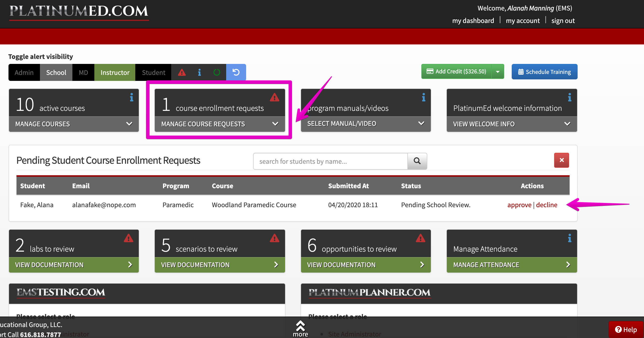
Task: Open the Add Credit dropdown caret
Action: pos(498,72)
